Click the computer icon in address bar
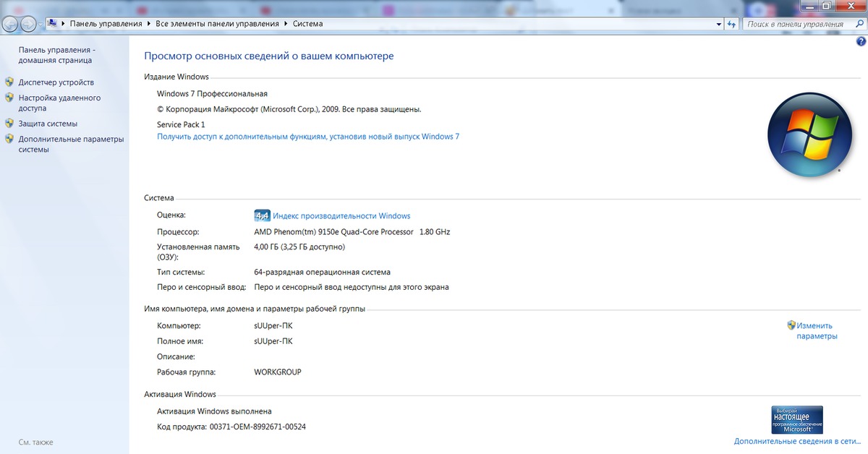Viewport: 868px width, 454px height. coord(53,23)
